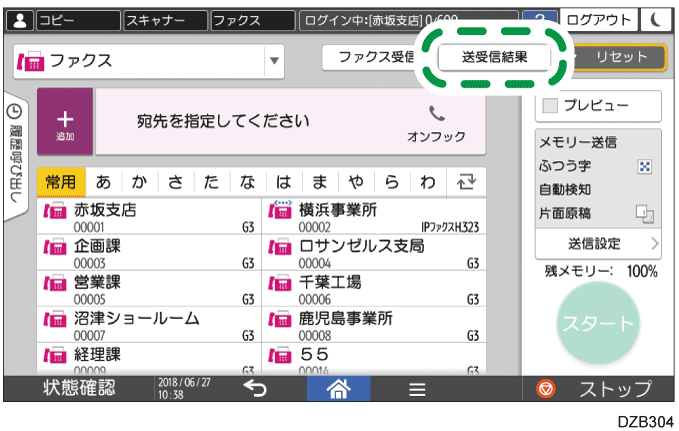
Task: Select the は address tab
Action: click(284, 182)
